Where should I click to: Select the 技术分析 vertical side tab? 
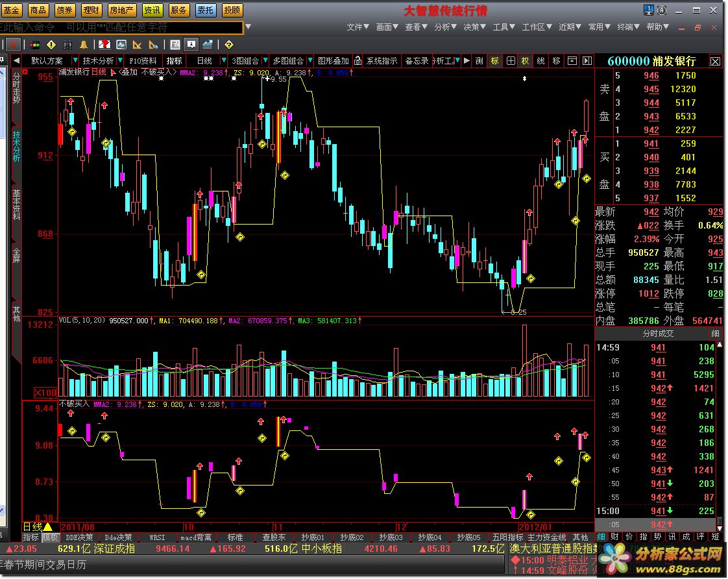point(16,146)
